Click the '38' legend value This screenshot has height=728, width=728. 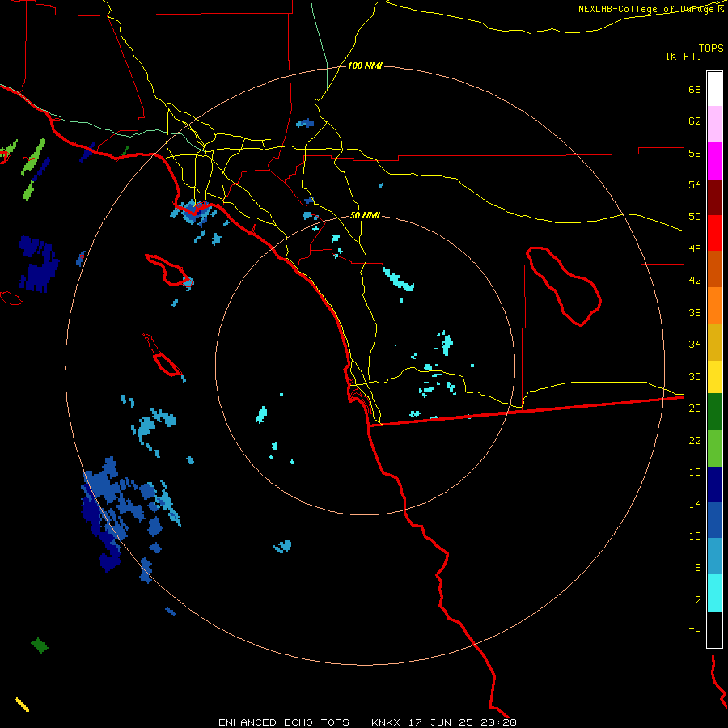[695, 312]
